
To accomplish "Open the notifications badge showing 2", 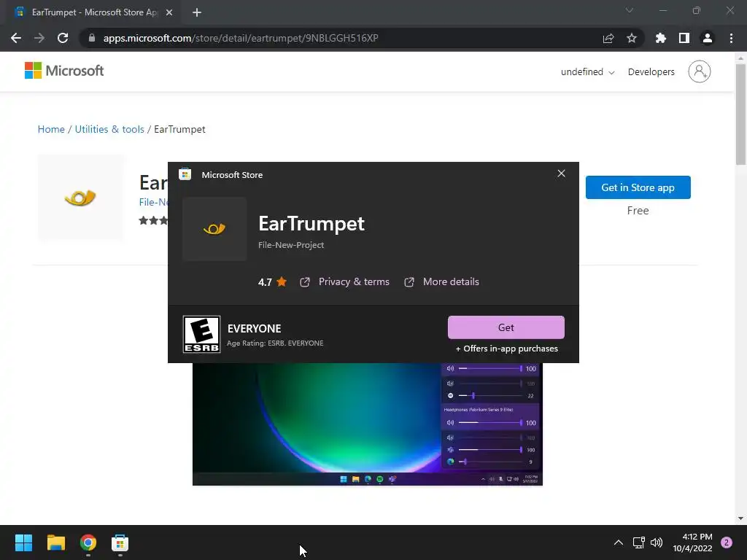I will coord(727,542).
